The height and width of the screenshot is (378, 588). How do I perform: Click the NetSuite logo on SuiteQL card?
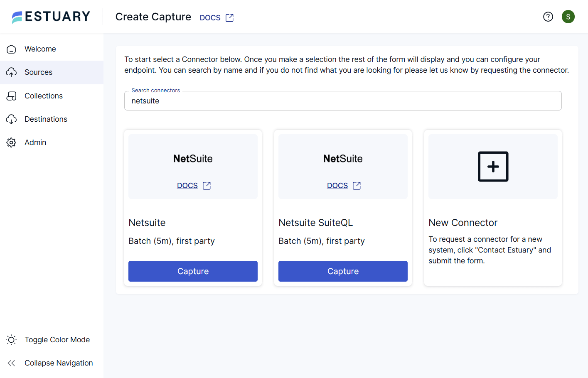[x=343, y=159]
